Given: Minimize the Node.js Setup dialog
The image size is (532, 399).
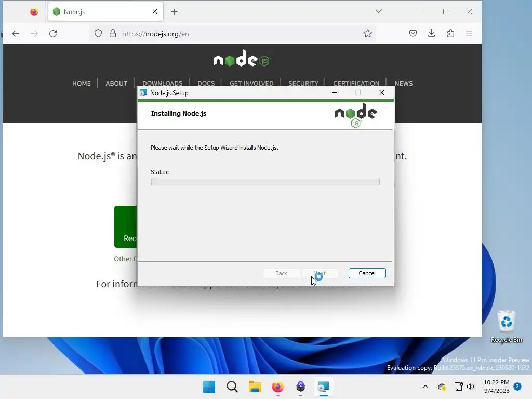Looking at the screenshot, I should [x=335, y=92].
